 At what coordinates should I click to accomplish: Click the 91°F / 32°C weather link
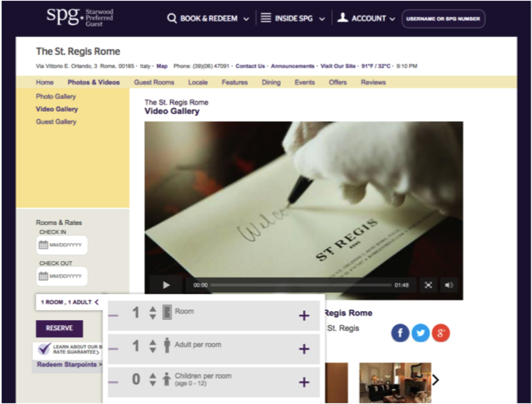(x=376, y=66)
